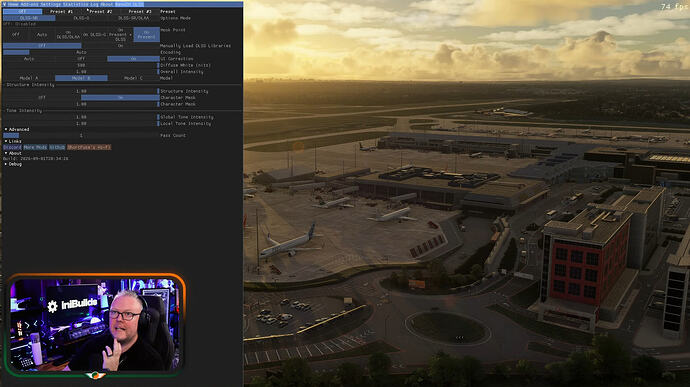This screenshot has width=690, height=387.
Task: Open the Log tab
Action: pyautogui.click(x=95, y=4)
